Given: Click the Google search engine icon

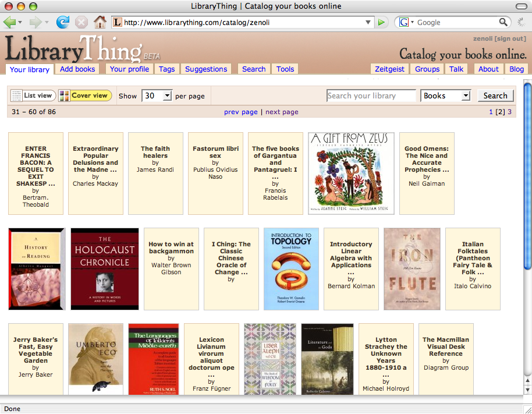Looking at the screenshot, I should [403, 22].
